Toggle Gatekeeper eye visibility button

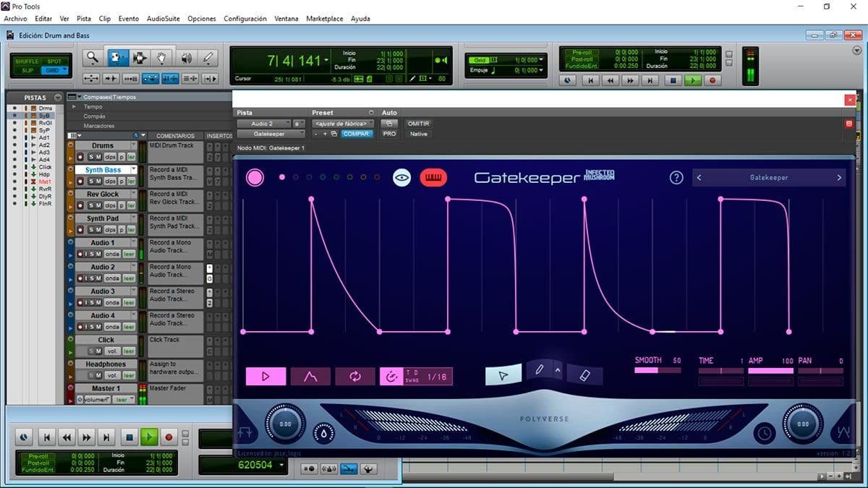pyautogui.click(x=401, y=177)
